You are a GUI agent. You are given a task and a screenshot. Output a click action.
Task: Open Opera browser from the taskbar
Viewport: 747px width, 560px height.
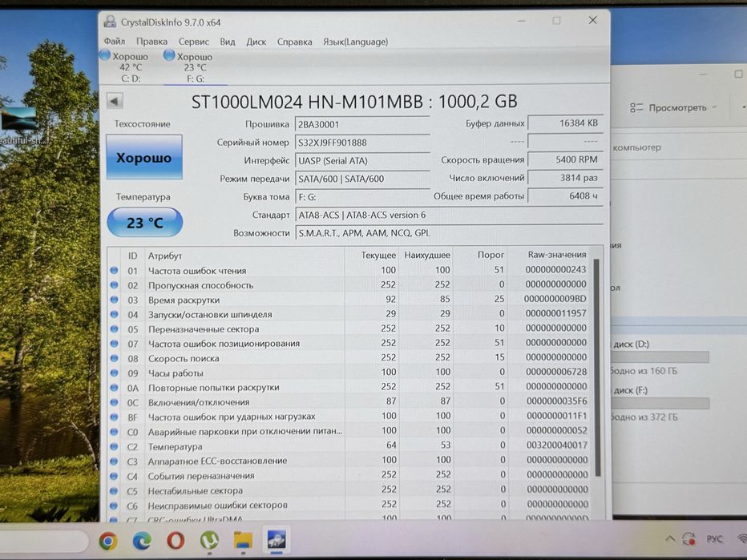pos(176,541)
